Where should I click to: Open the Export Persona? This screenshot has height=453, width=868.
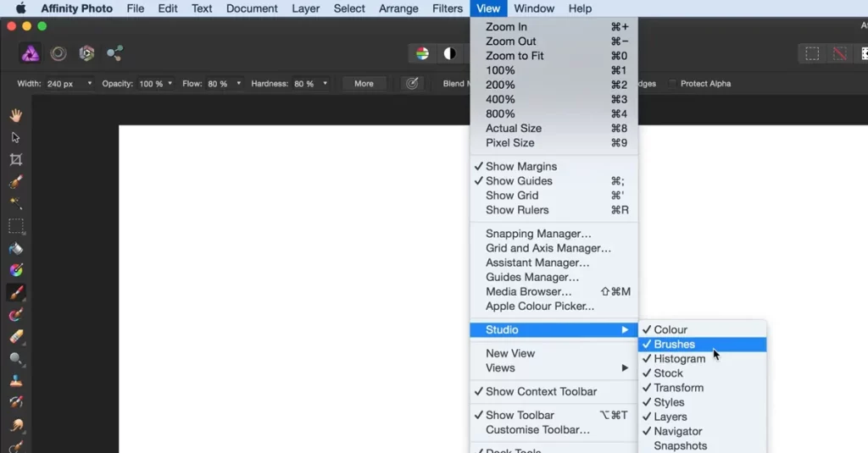pos(114,53)
